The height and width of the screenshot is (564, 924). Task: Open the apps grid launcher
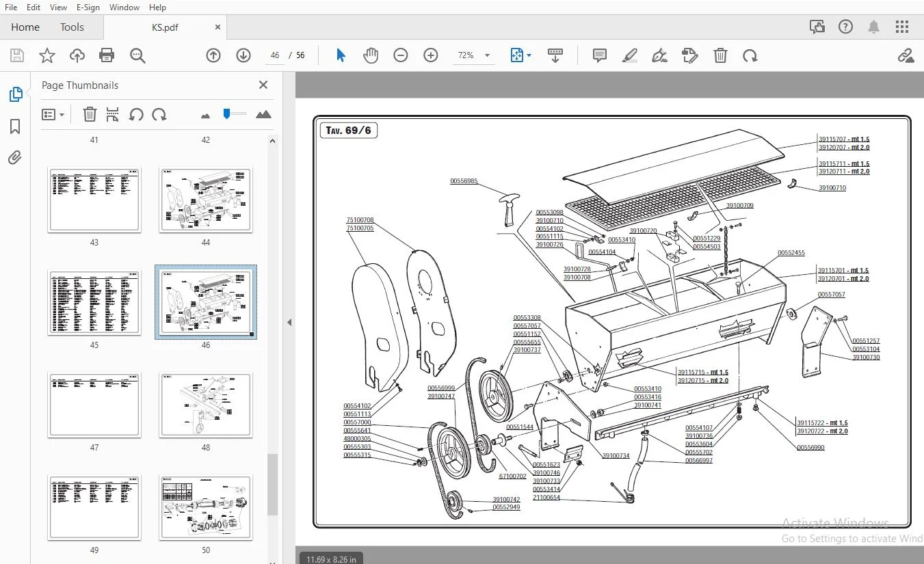[902, 27]
